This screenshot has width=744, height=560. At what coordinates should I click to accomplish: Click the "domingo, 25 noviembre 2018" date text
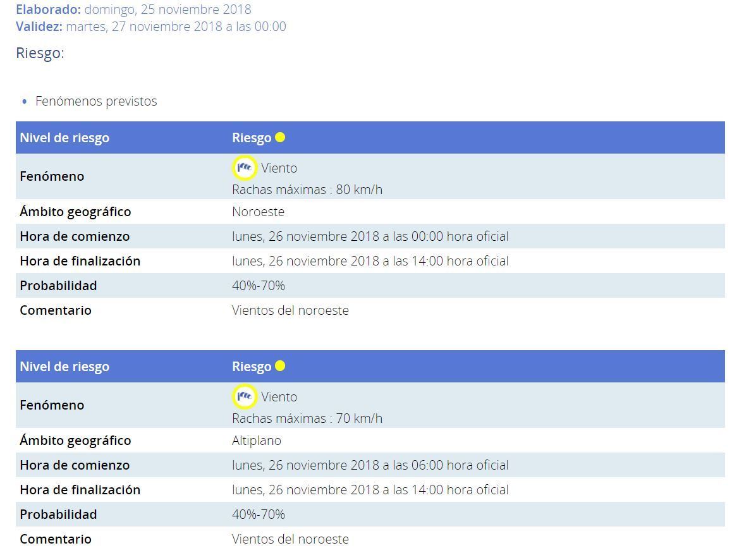pyautogui.click(x=168, y=9)
